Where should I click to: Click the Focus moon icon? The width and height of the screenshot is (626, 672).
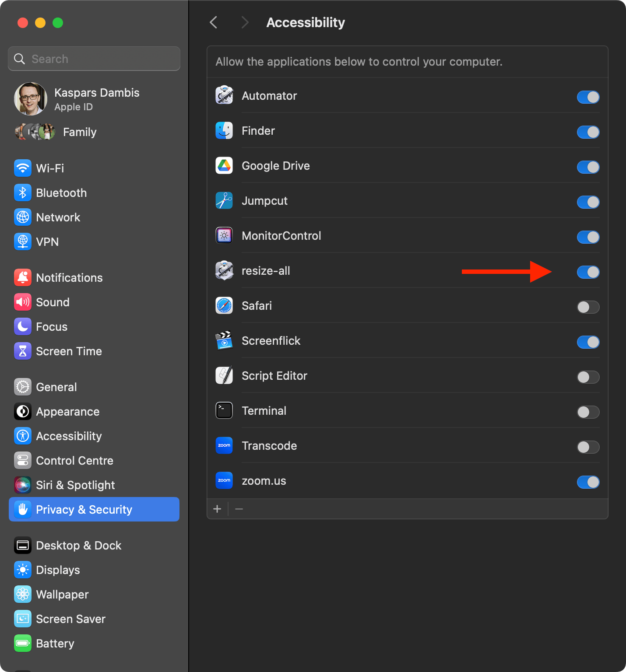[x=23, y=326]
